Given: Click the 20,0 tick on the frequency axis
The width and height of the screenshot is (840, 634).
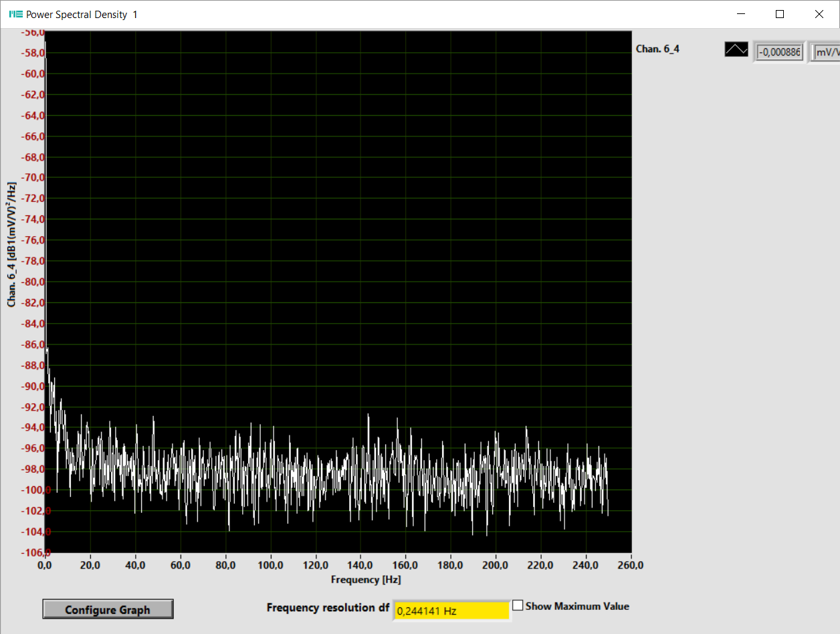Looking at the screenshot, I should point(90,565).
